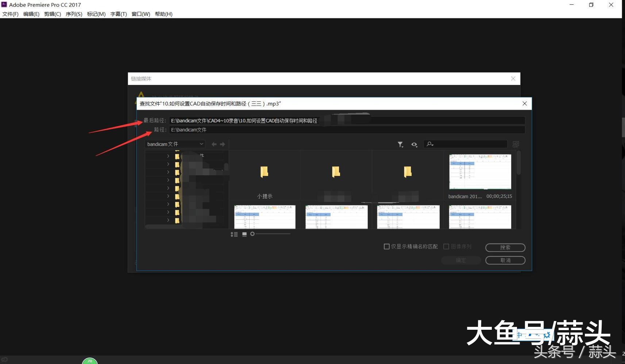Screen dimensions: 625x364
Task: Open the 文件(F) menu
Action: coord(10,14)
